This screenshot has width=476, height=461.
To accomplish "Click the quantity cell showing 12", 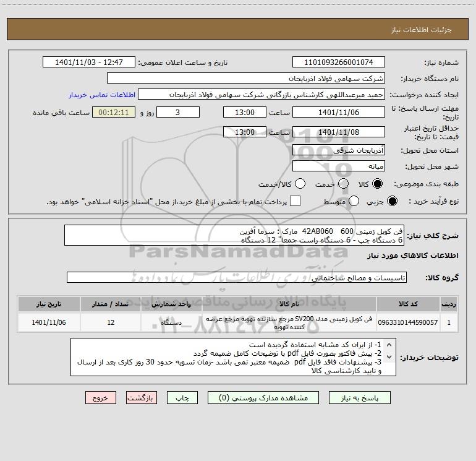I will click(x=111, y=323).
